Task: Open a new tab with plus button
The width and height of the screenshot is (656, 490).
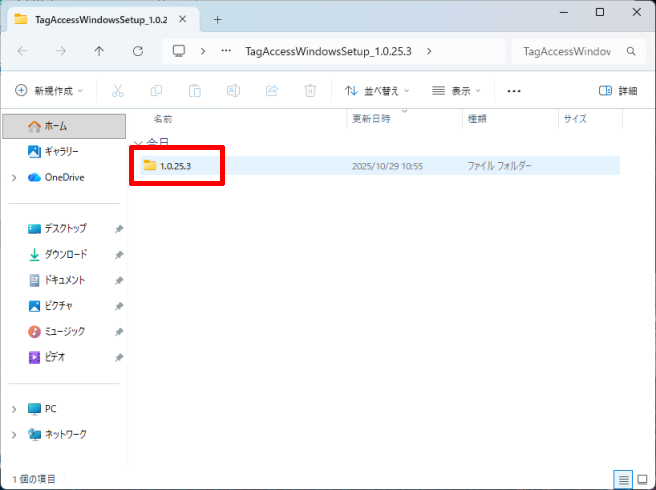Action: [x=217, y=19]
